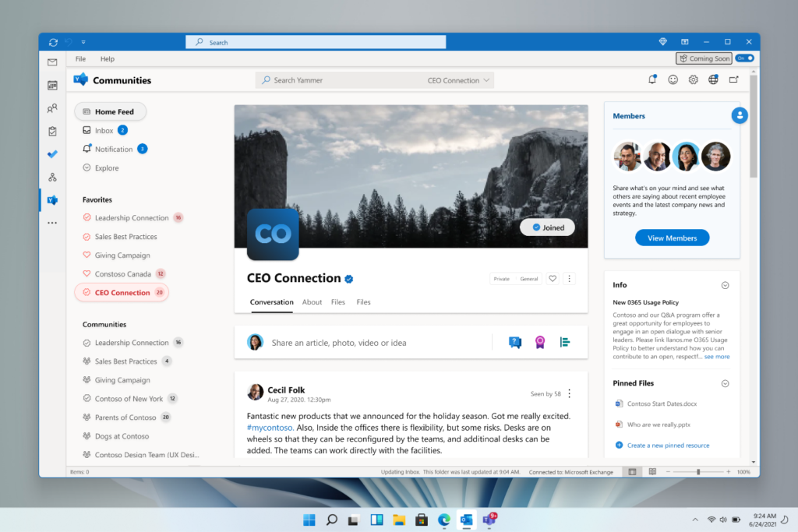The height and width of the screenshot is (532, 798).
Task: Toggle the like heart for CEO Connection
Action: click(552, 278)
